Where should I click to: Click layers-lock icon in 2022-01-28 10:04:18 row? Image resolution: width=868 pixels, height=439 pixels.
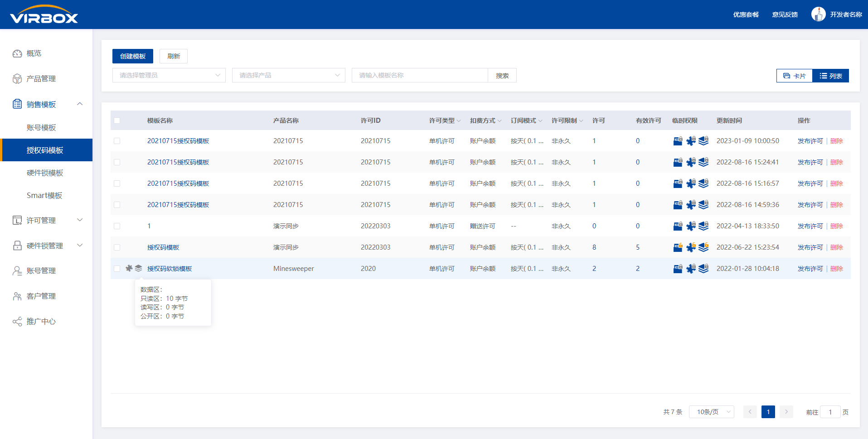pos(703,269)
